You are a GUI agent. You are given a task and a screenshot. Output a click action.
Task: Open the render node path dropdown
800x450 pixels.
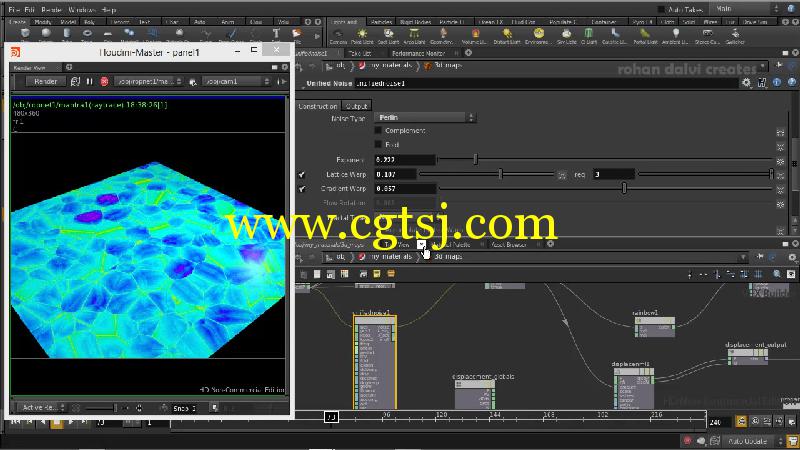point(148,81)
